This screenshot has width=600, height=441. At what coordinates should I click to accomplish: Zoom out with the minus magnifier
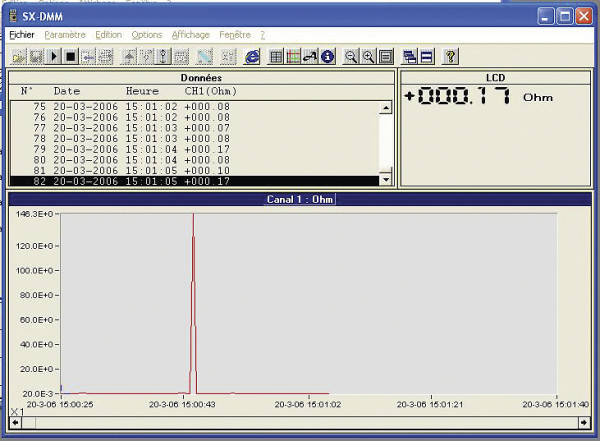coord(351,57)
